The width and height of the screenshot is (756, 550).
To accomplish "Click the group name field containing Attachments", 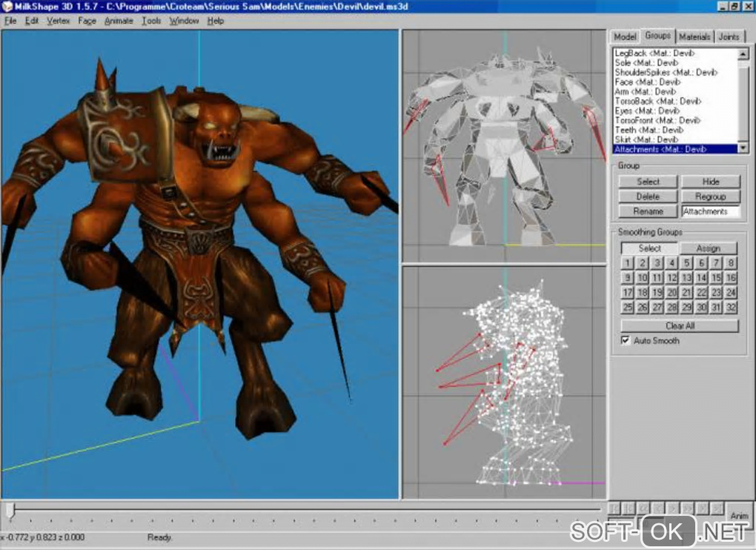I will click(x=710, y=211).
